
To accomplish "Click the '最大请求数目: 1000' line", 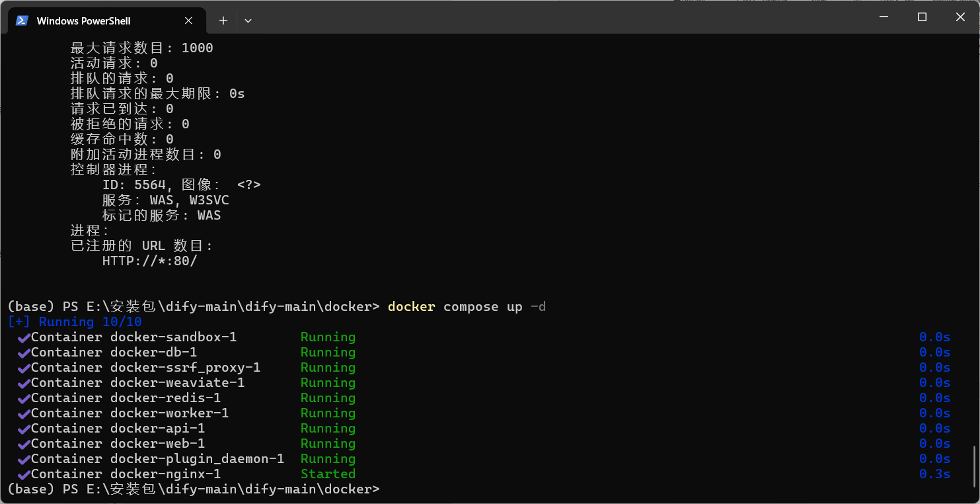I will (142, 48).
